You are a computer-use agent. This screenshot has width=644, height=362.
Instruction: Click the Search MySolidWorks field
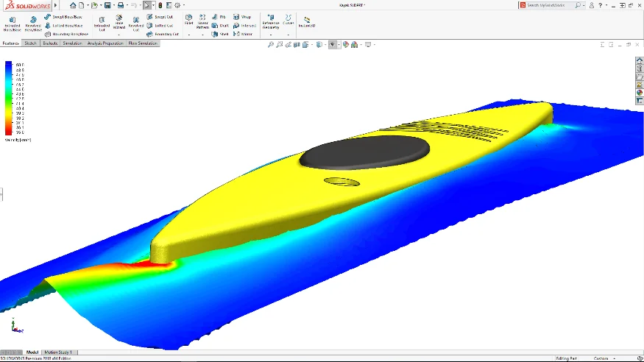tap(548, 5)
